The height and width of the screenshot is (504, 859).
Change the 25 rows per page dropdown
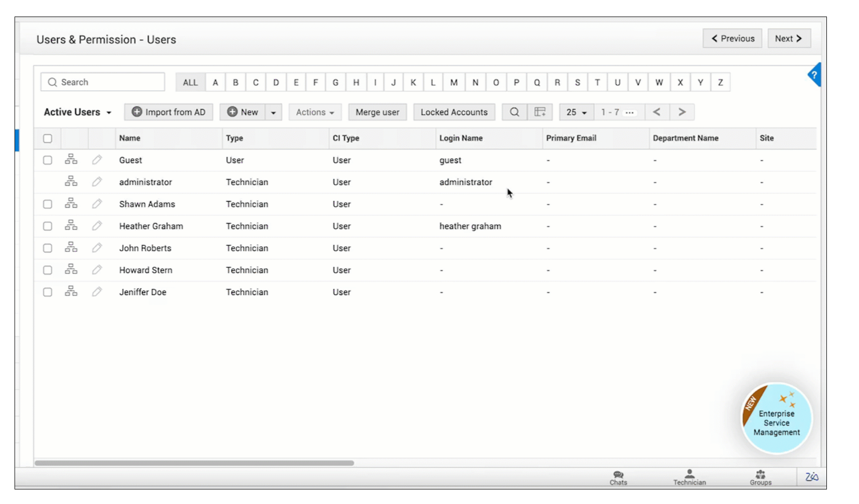[576, 112]
